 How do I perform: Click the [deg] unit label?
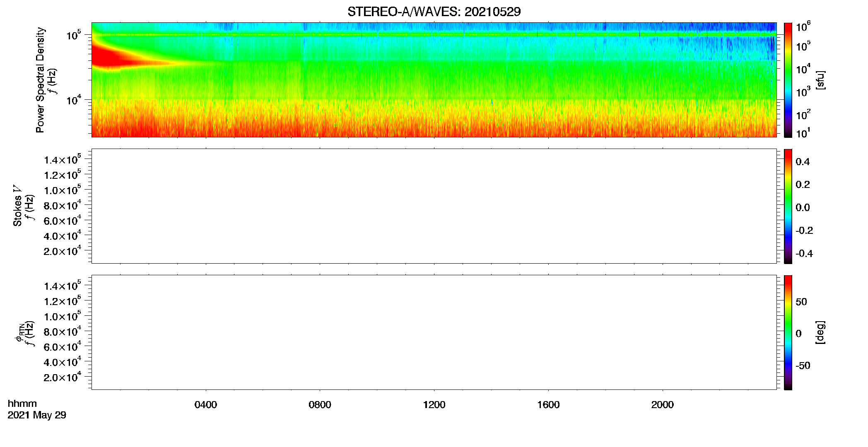coord(821,332)
